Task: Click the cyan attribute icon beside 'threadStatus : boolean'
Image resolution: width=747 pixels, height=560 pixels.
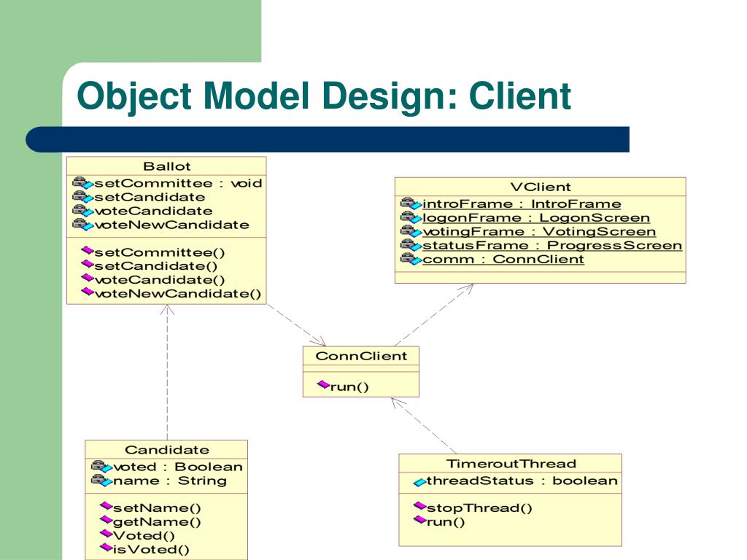Action: pyautogui.click(x=419, y=482)
